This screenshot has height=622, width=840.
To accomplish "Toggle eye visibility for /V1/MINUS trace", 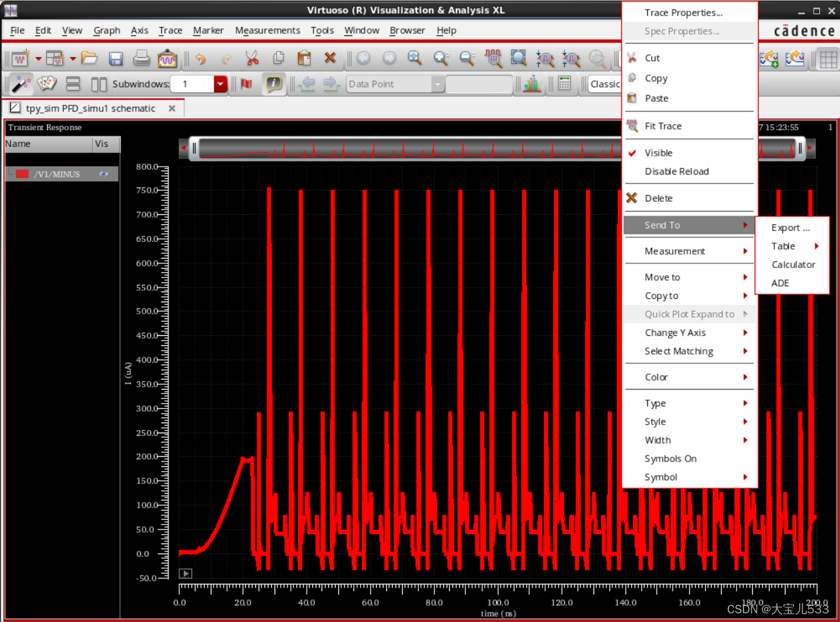I will click(103, 174).
